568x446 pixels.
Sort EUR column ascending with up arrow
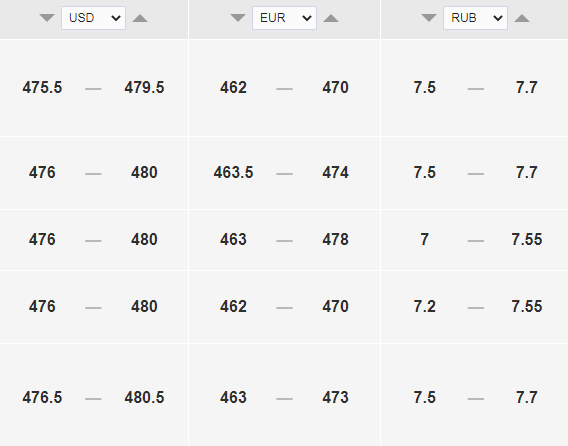pyautogui.click(x=331, y=18)
